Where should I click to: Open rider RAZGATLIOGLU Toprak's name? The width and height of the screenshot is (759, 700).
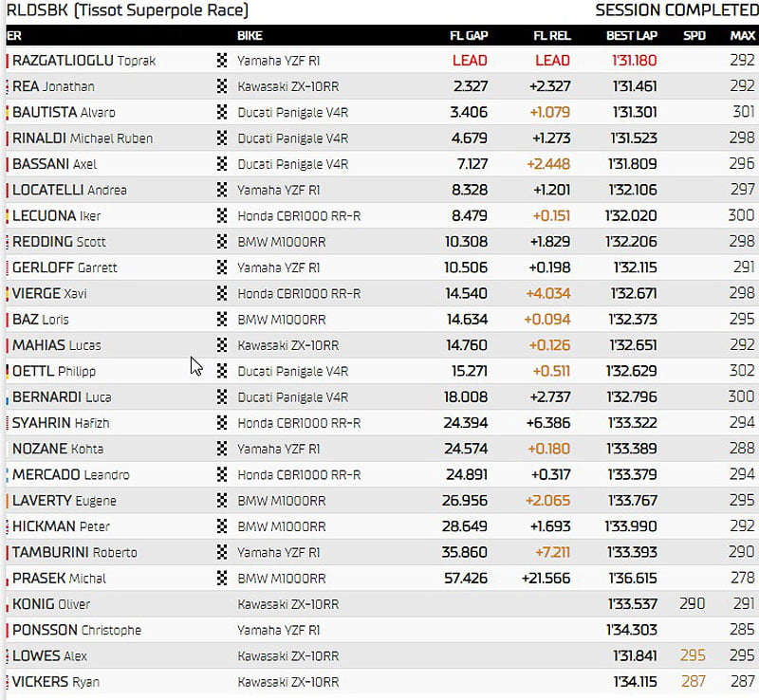point(83,61)
